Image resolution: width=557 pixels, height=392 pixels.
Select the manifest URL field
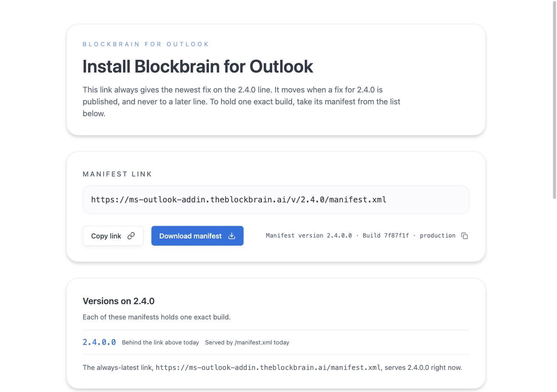click(x=276, y=200)
